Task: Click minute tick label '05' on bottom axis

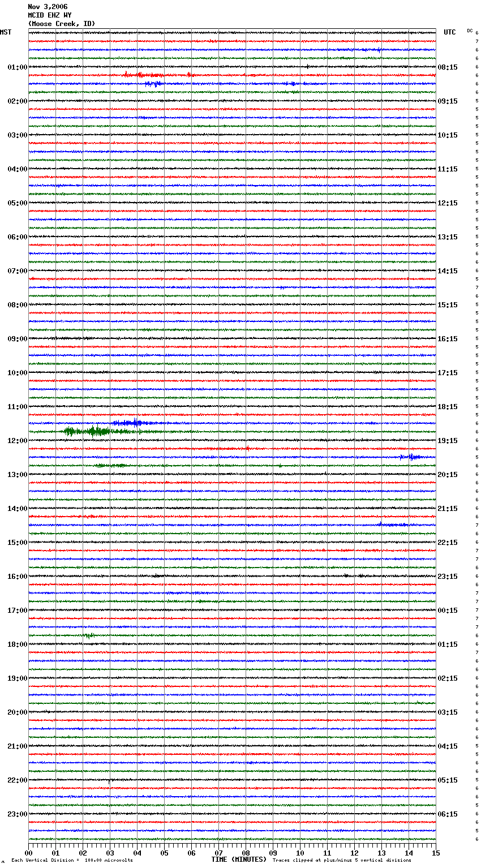Action: (164, 853)
